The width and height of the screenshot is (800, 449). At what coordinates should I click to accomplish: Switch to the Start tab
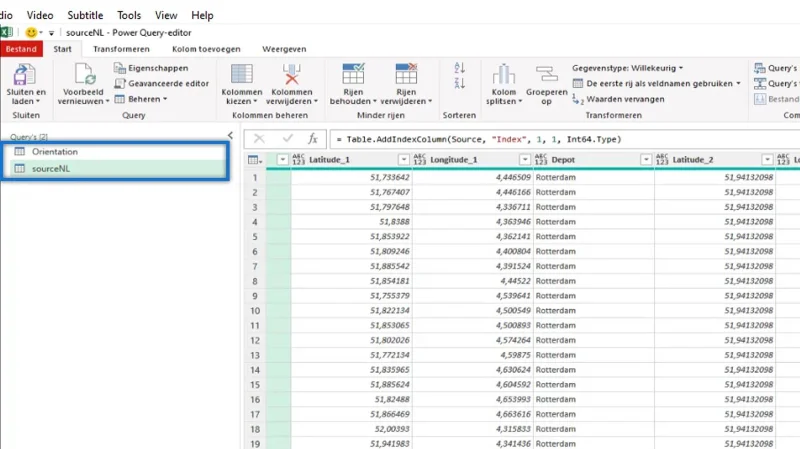63,49
